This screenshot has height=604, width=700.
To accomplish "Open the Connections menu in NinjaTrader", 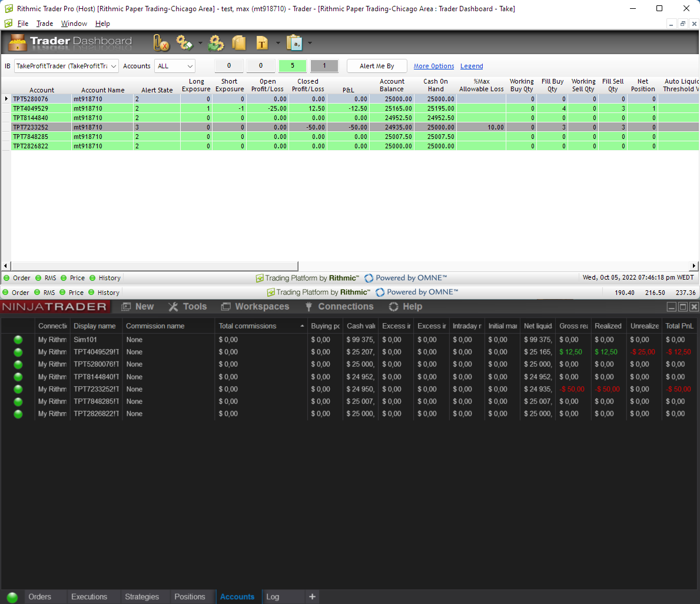I will click(x=339, y=307).
